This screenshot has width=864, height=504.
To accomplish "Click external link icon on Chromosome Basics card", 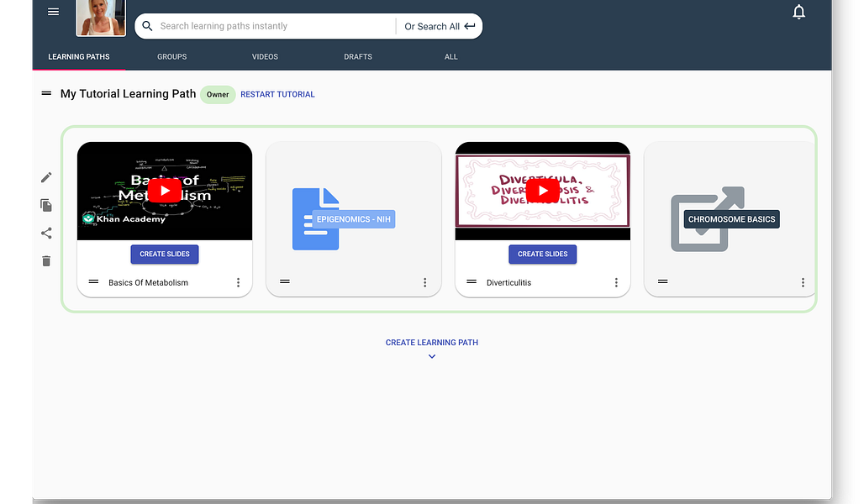I will pyautogui.click(x=708, y=219).
